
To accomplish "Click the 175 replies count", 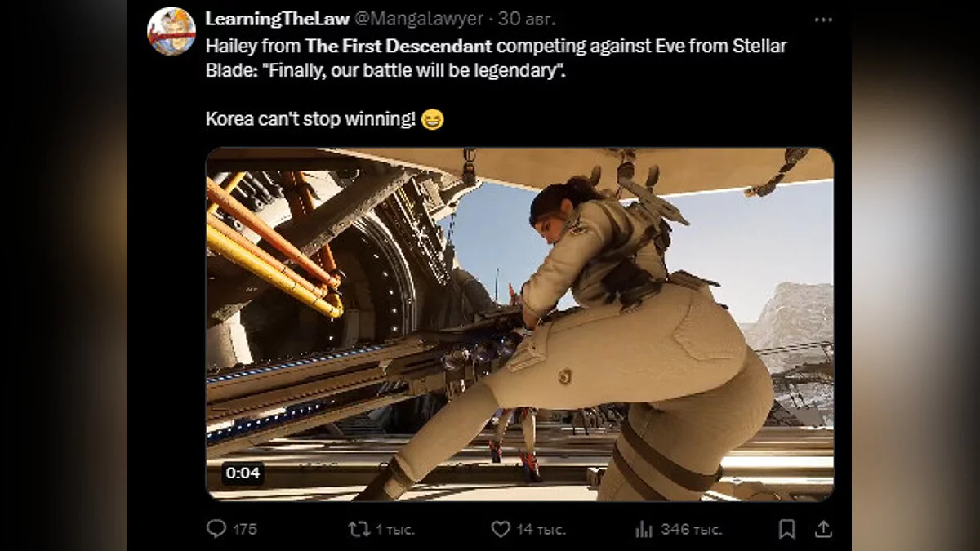I will (x=244, y=529).
